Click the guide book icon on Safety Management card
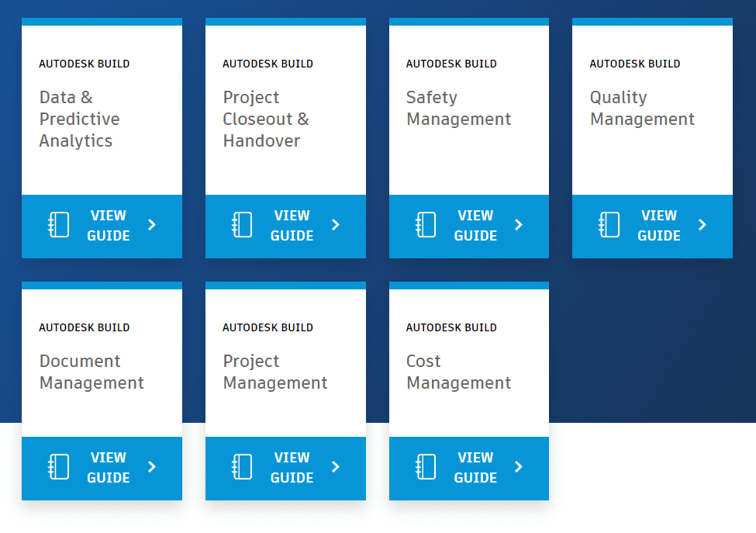 click(x=426, y=225)
